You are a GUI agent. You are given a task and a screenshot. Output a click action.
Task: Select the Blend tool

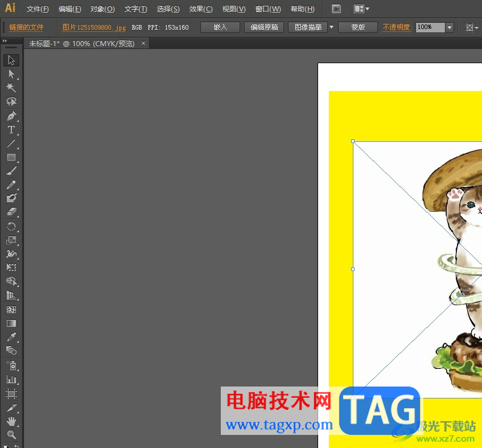[11, 351]
